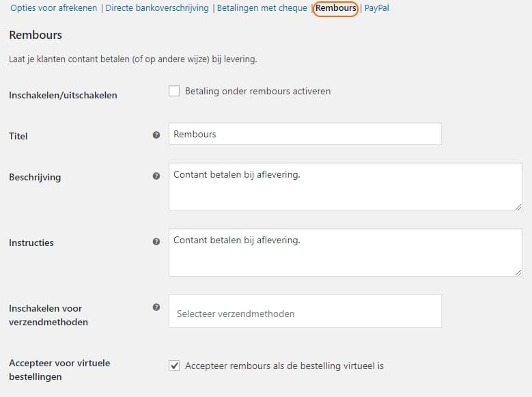Open the PayPal payment settings link
Image resolution: width=532 pixels, height=397 pixels.
376,8
